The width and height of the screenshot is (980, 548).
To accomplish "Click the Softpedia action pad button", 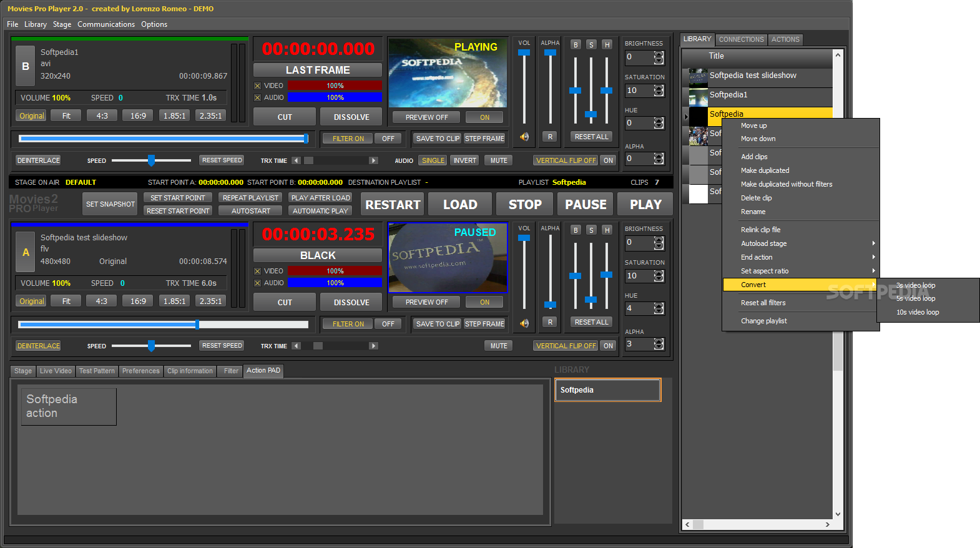I will pos(69,407).
